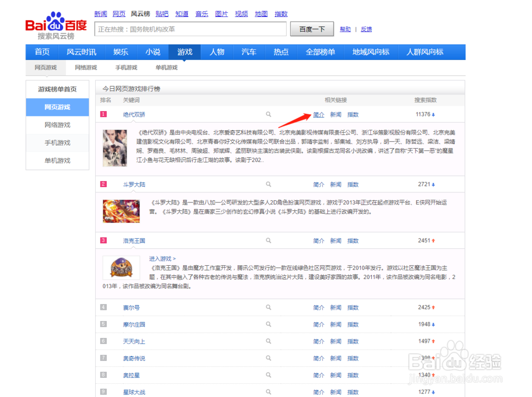Select 游戏榜单首页 in left sidebar
The height and width of the screenshot is (397, 532).
coord(57,89)
